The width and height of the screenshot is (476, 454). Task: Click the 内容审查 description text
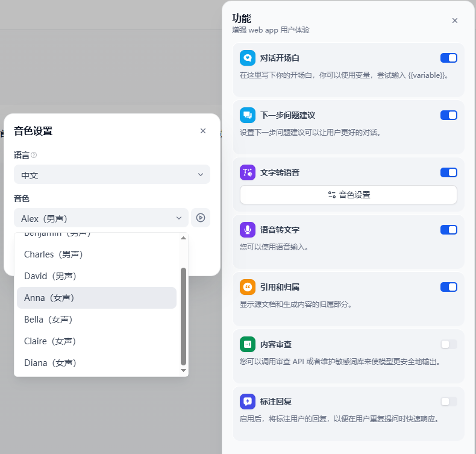[340, 362]
